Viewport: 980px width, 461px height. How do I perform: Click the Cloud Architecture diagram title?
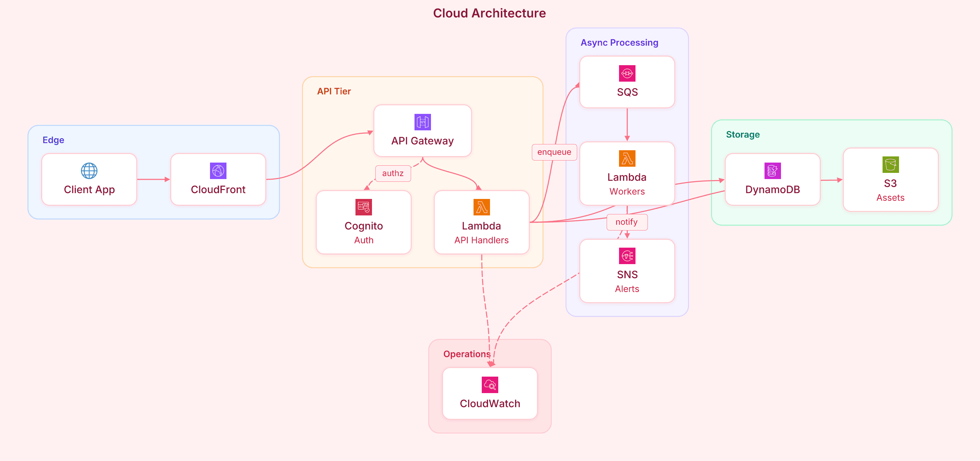click(x=489, y=13)
